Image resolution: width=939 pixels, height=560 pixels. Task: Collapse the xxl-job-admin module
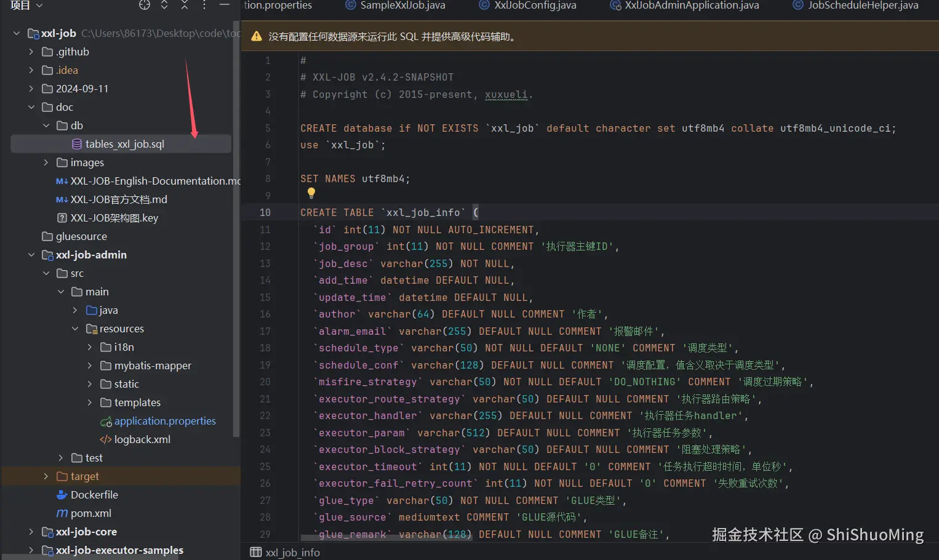coord(31,255)
